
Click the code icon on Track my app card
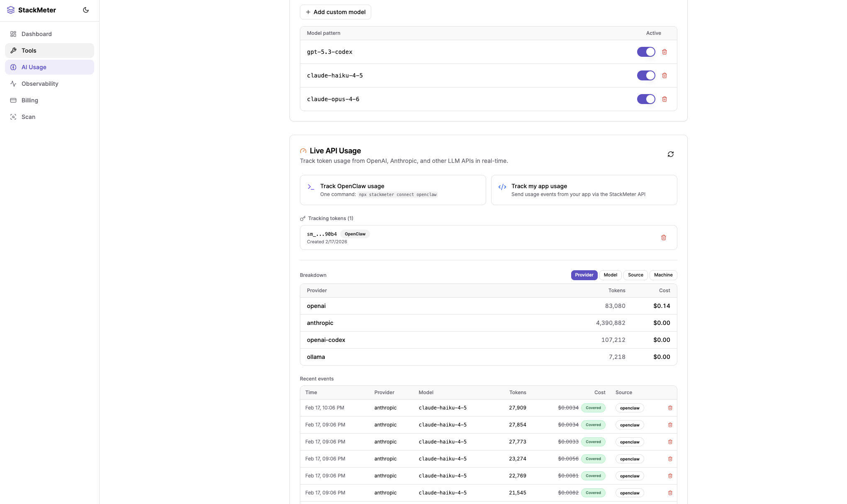tap(502, 187)
